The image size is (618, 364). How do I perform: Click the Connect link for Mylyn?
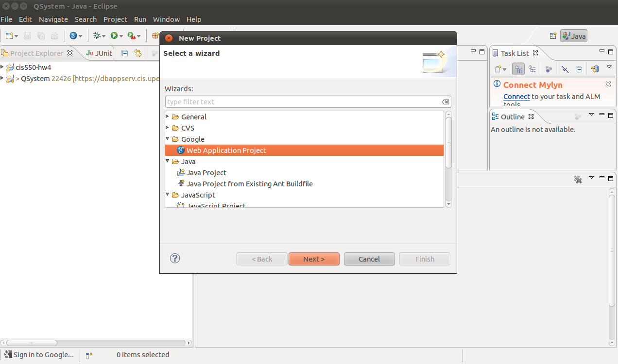click(516, 97)
